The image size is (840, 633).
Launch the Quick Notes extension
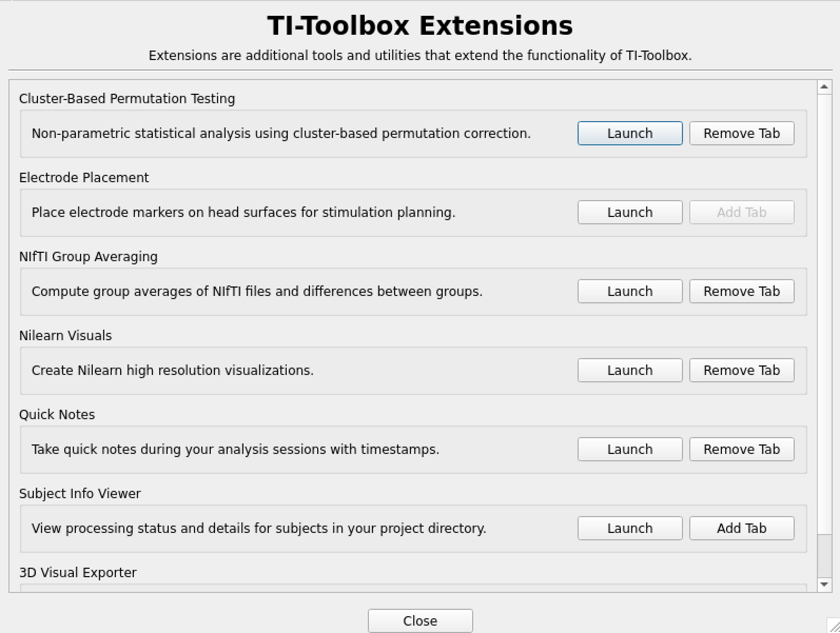pyautogui.click(x=630, y=449)
